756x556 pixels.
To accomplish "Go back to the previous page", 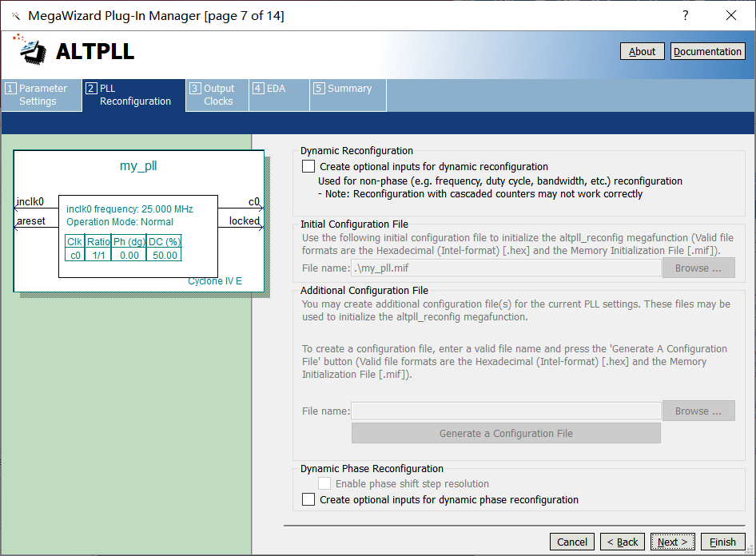I will pyautogui.click(x=623, y=542).
